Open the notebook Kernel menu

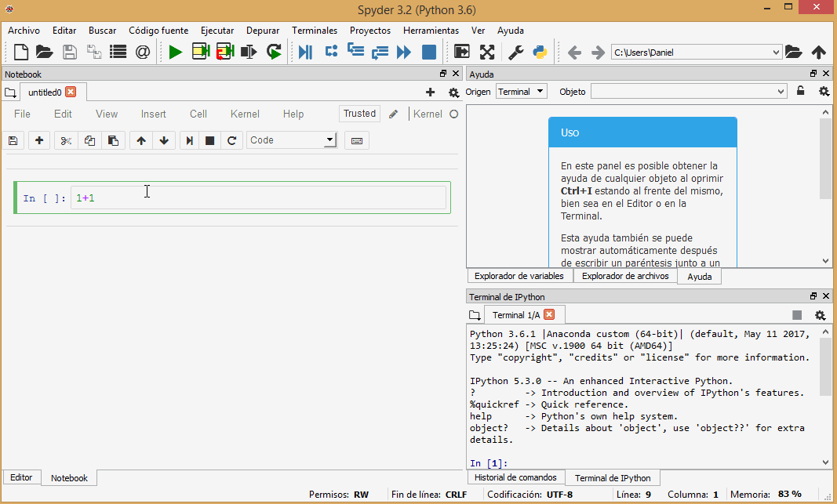pos(245,114)
